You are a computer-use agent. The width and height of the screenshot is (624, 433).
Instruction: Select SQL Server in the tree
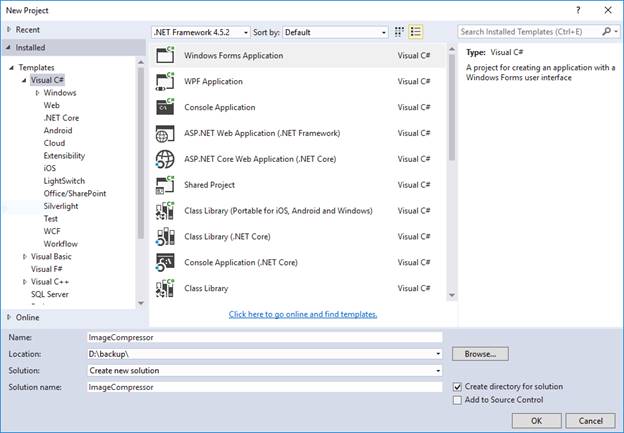point(50,295)
